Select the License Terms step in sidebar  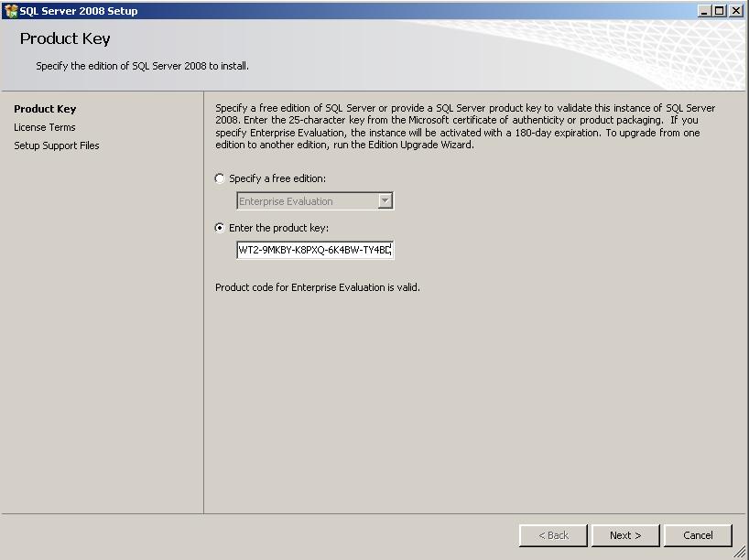(x=45, y=127)
